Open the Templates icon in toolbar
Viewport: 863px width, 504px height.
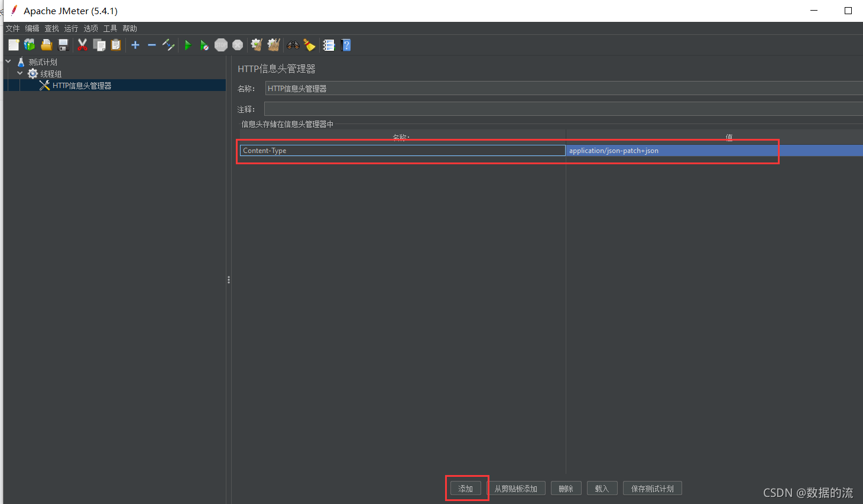(x=30, y=45)
